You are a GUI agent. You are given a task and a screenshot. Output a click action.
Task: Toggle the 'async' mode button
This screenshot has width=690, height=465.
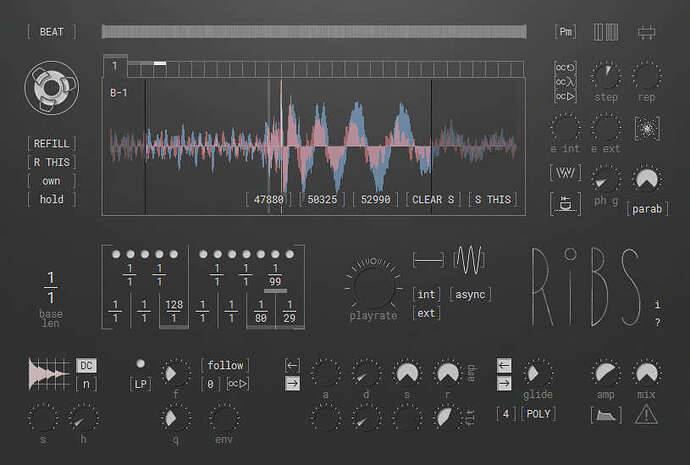coord(470,294)
